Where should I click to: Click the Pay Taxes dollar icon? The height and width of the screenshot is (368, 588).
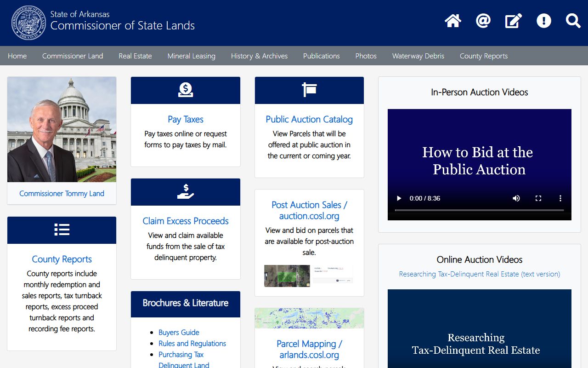coord(186,90)
